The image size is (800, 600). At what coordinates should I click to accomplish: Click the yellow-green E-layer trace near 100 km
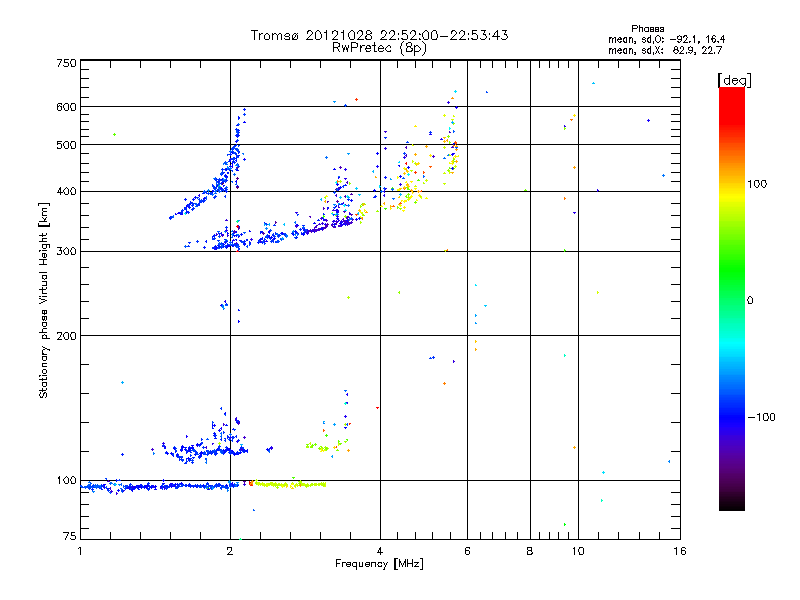[x=291, y=484]
